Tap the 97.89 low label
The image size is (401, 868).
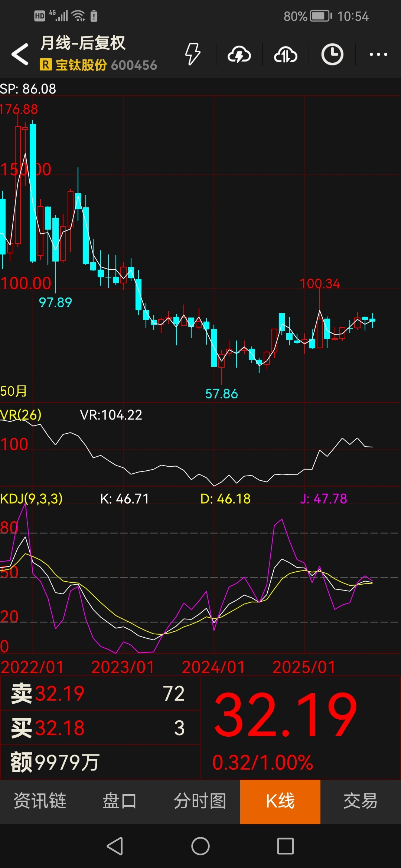(x=55, y=302)
